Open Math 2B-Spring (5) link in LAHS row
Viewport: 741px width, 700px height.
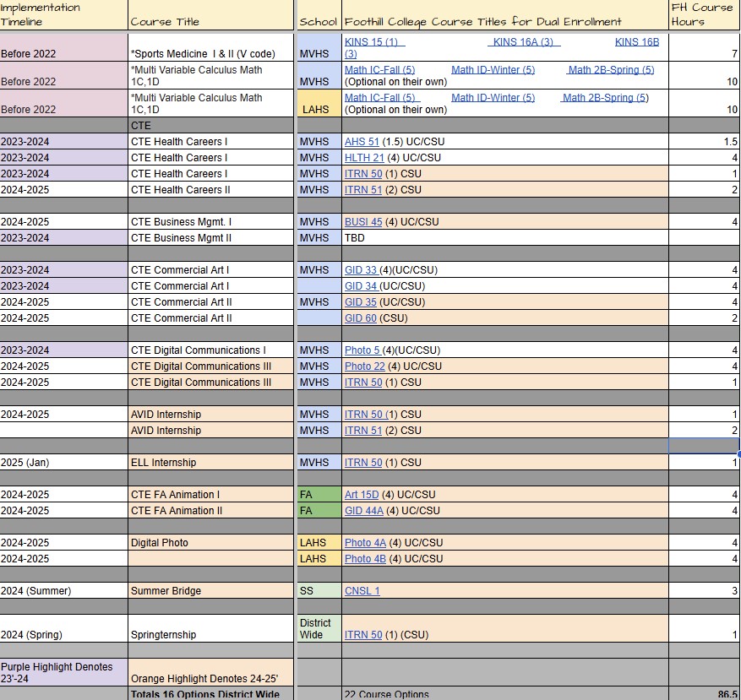[605, 98]
